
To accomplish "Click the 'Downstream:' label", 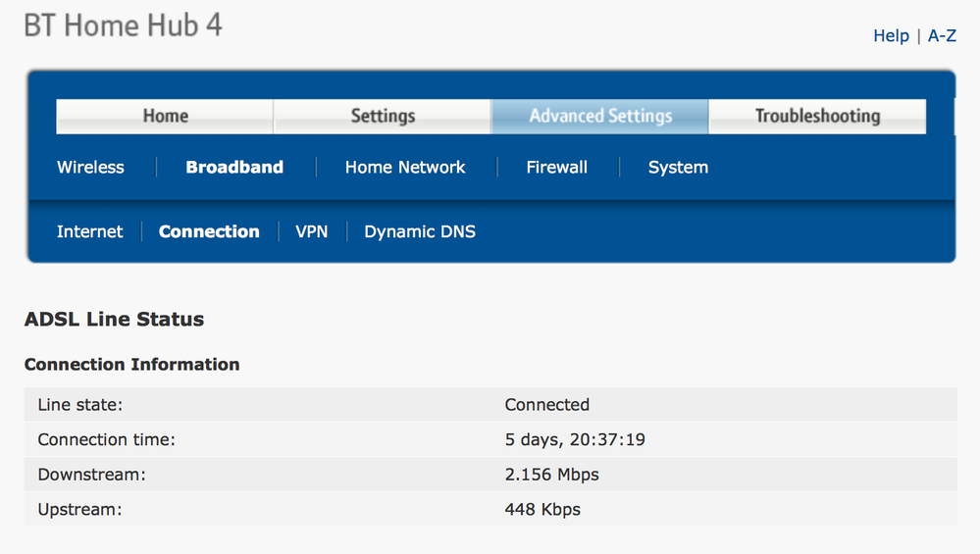I will (91, 475).
